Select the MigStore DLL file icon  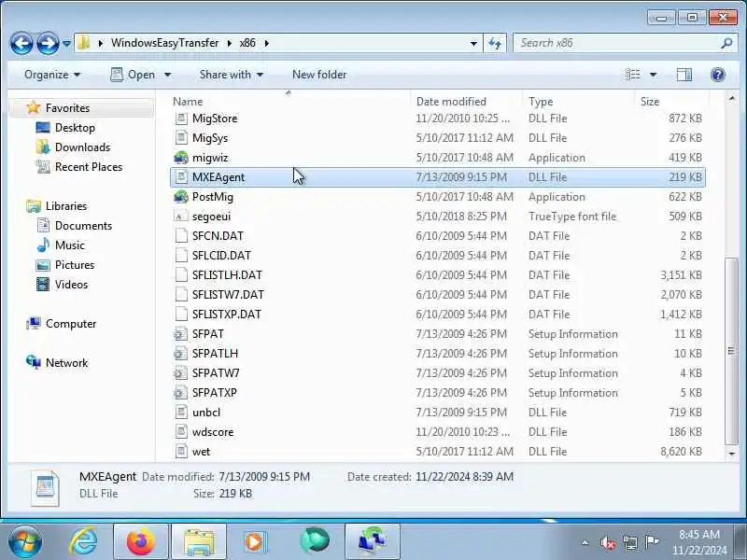(x=181, y=119)
